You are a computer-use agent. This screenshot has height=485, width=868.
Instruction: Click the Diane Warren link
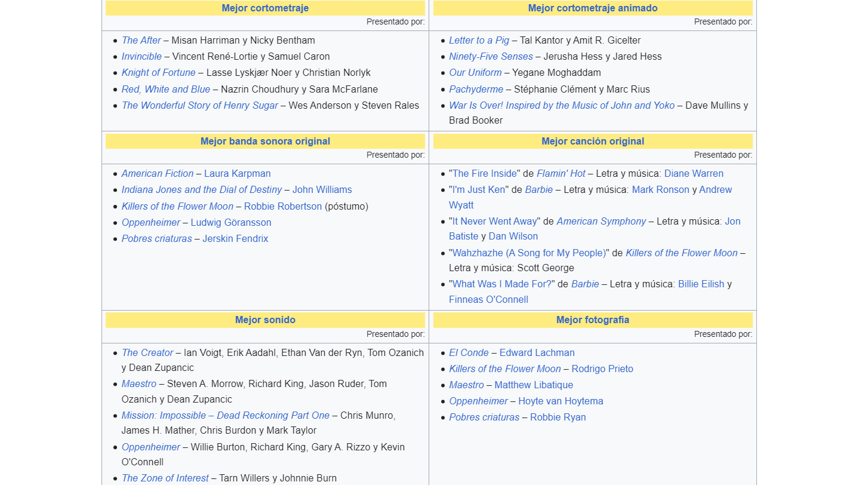click(694, 174)
